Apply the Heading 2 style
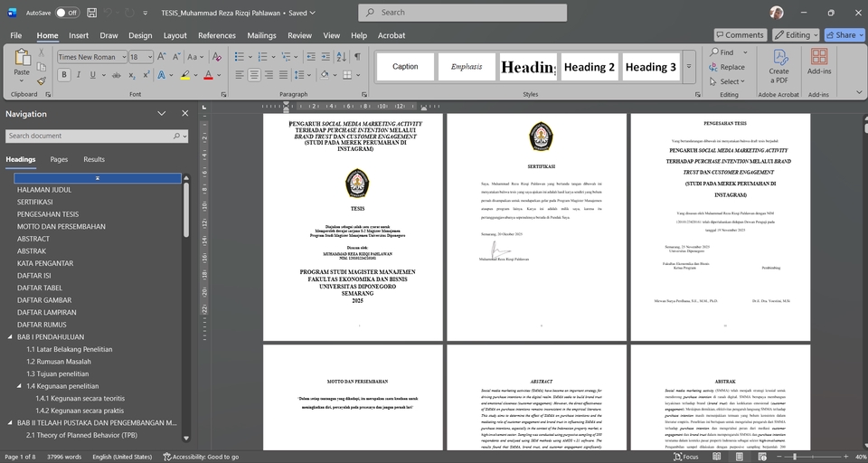This screenshot has width=868, height=463. (x=589, y=66)
